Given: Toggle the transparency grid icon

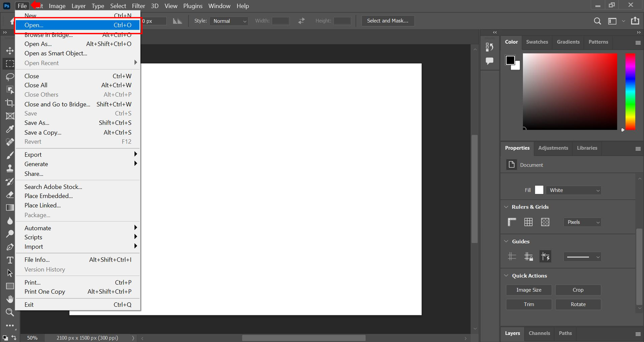Looking at the screenshot, I should pos(545,222).
